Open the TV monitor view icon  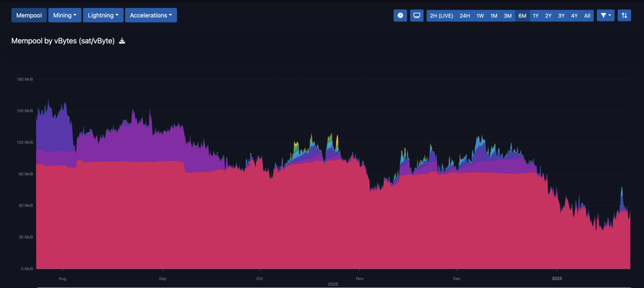417,16
